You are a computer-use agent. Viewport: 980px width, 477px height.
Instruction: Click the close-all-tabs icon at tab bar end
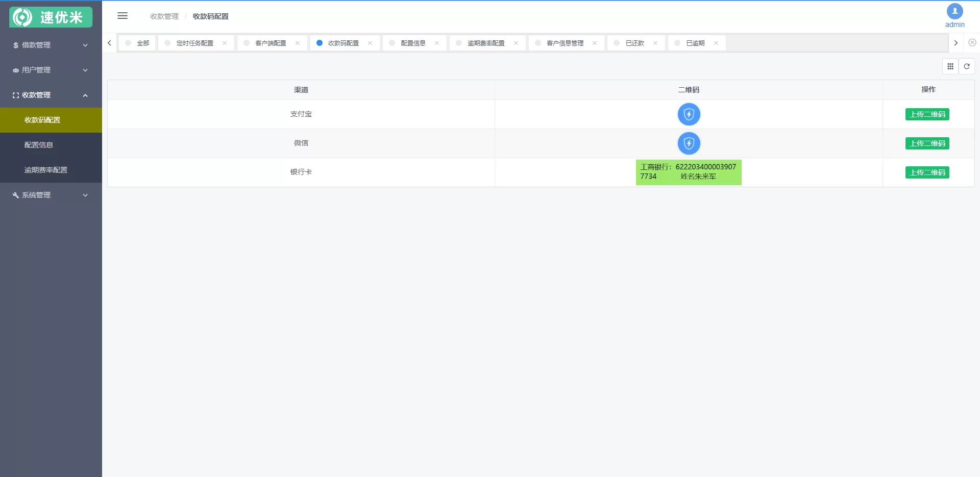click(x=972, y=43)
